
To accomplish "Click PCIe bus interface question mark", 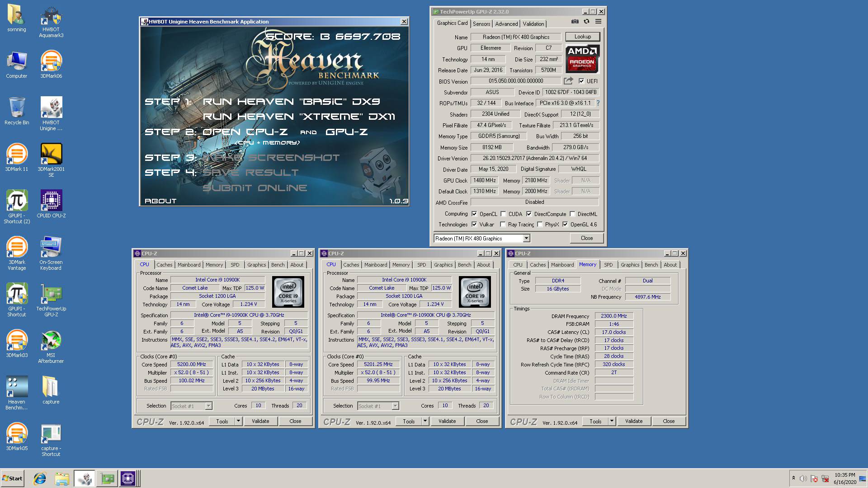I will [x=598, y=103].
